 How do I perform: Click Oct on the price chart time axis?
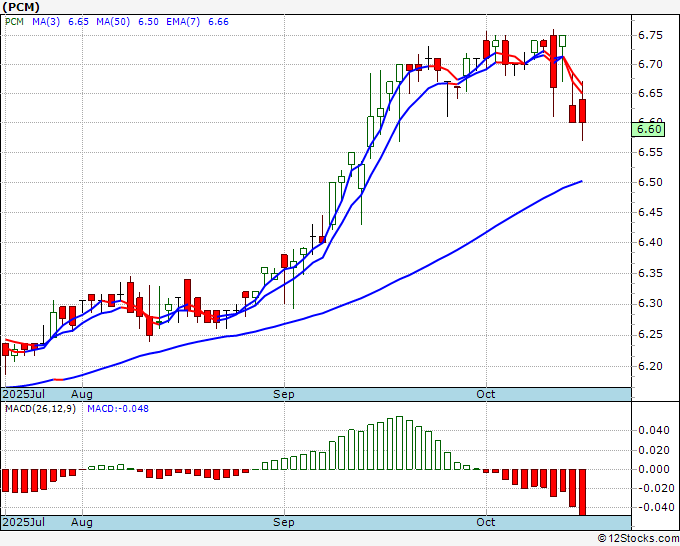coord(486,394)
